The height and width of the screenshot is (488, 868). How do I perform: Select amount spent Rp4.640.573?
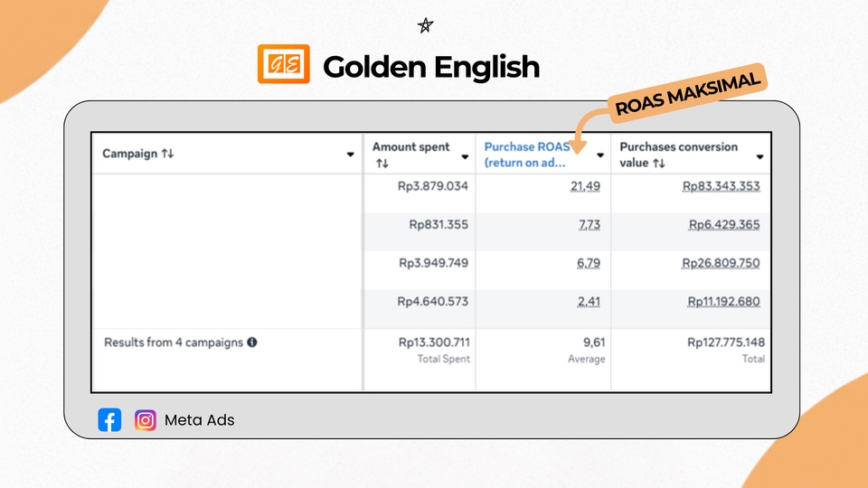click(433, 302)
